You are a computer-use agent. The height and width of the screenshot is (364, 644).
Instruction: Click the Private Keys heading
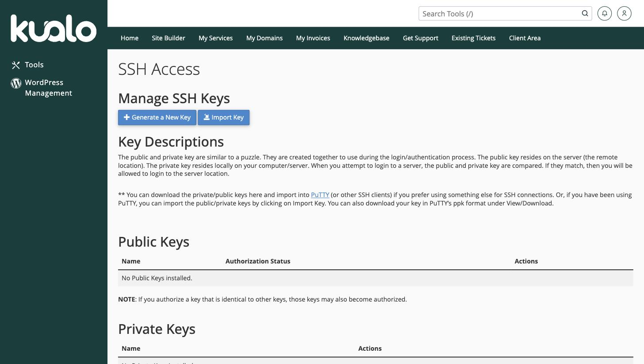tap(157, 329)
